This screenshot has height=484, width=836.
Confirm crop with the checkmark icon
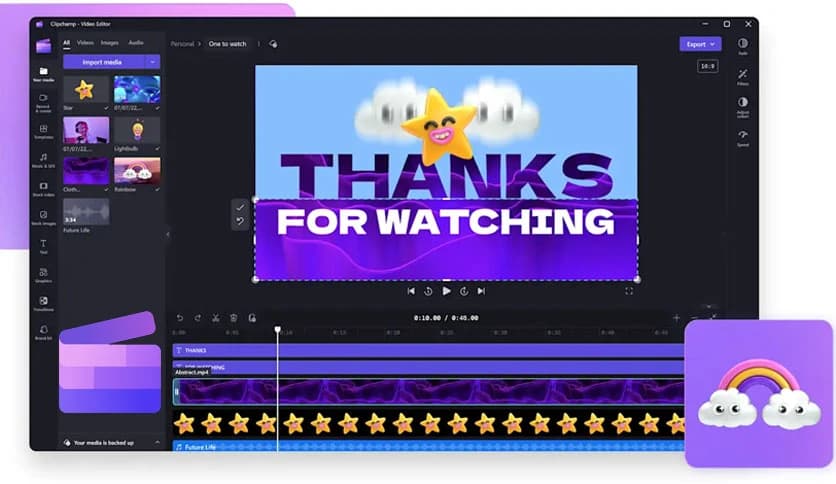240,207
